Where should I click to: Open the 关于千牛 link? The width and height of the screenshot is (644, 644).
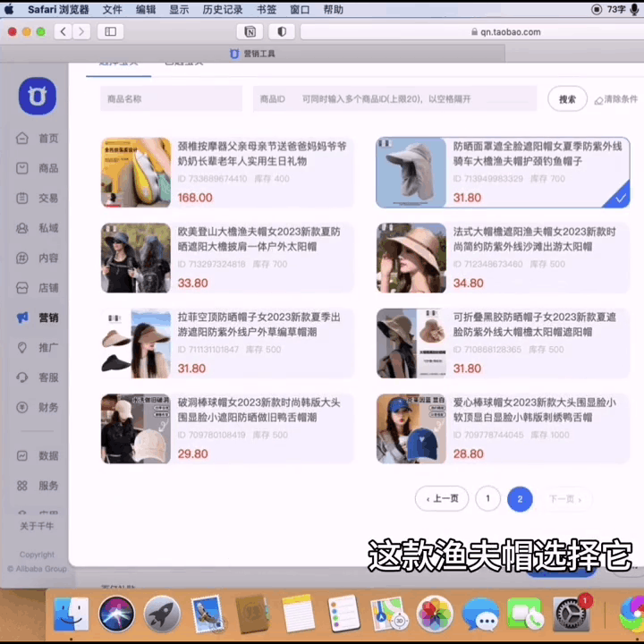[x=37, y=526]
